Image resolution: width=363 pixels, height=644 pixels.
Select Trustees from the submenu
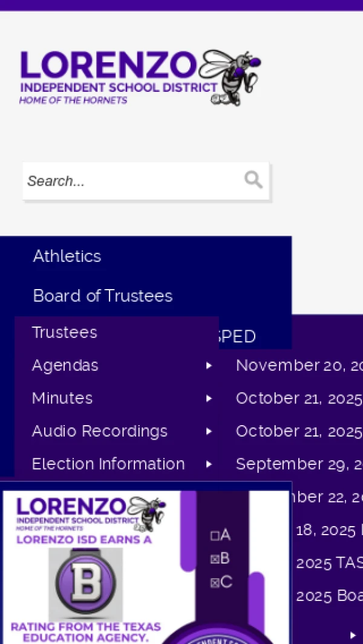tap(65, 332)
